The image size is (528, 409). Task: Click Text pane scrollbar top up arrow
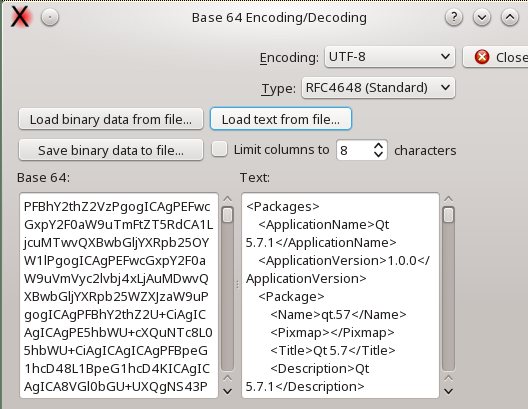pos(449,199)
